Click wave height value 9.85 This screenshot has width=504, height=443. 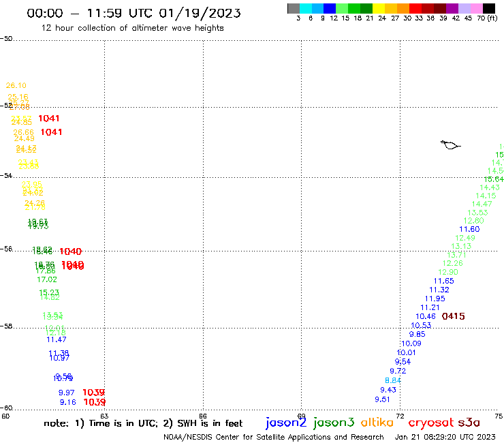pyautogui.click(x=418, y=334)
